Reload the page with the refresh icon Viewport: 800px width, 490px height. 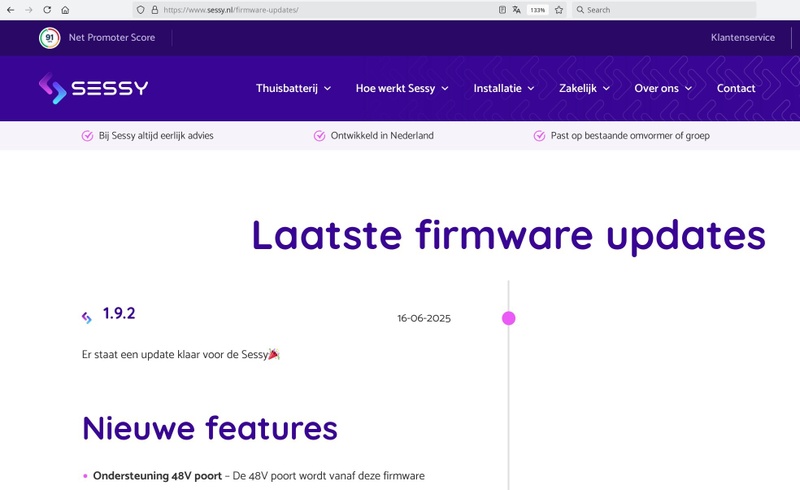pyautogui.click(x=47, y=10)
